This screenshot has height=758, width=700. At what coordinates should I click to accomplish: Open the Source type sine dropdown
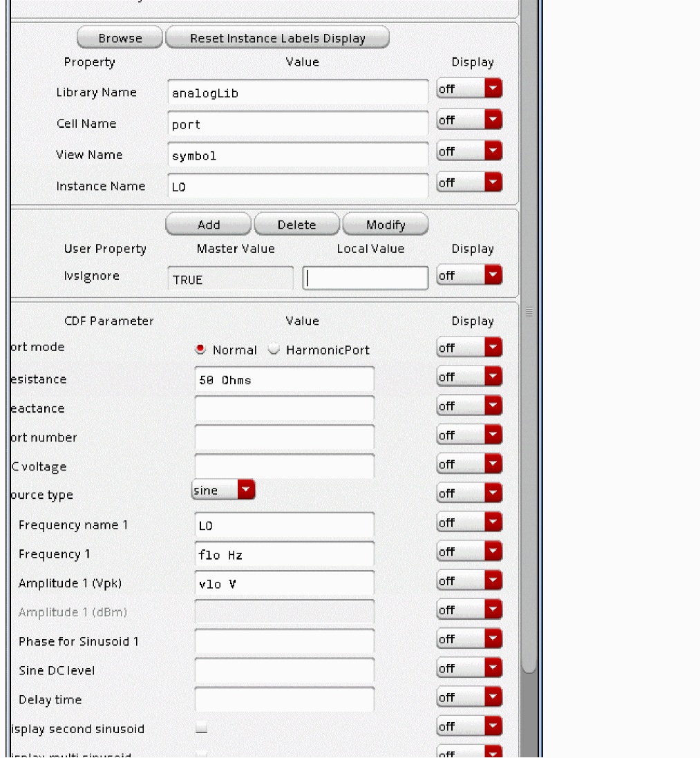[223, 490]
